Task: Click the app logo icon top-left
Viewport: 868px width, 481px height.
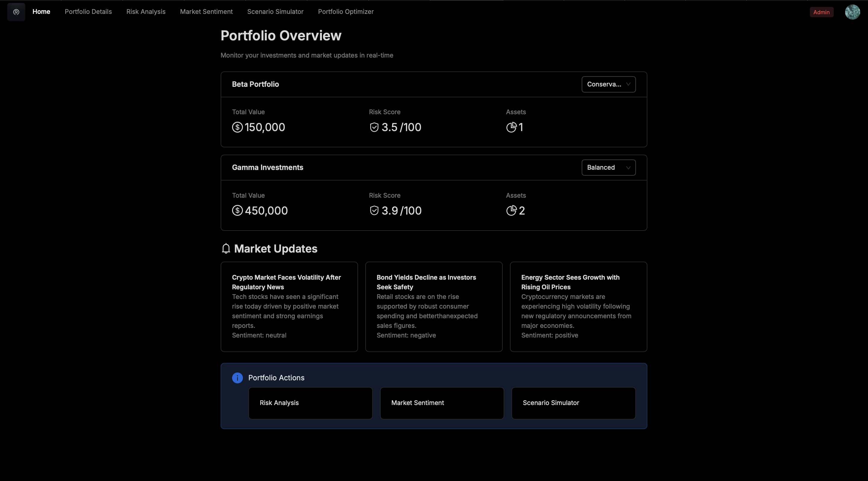Action: [16, 12]
